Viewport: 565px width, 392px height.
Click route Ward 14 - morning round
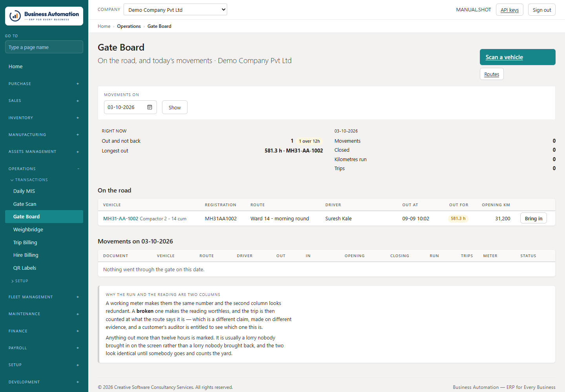coord(280,219)
